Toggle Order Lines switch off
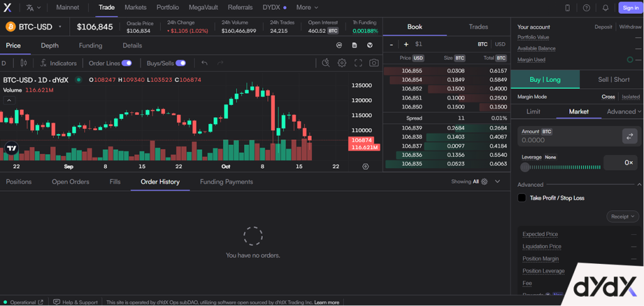Viewport: 644px width, 306px height. pyautogui.click(x=126, y=63)
